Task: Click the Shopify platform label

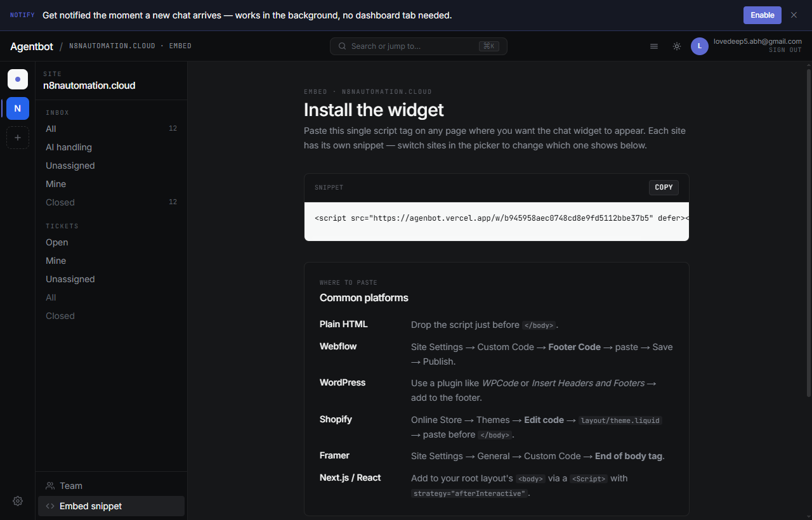Action: click(336, 419)
